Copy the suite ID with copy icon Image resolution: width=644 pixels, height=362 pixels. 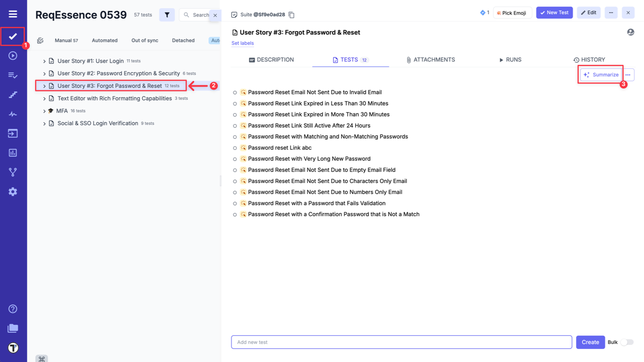(x=291, y=15)
